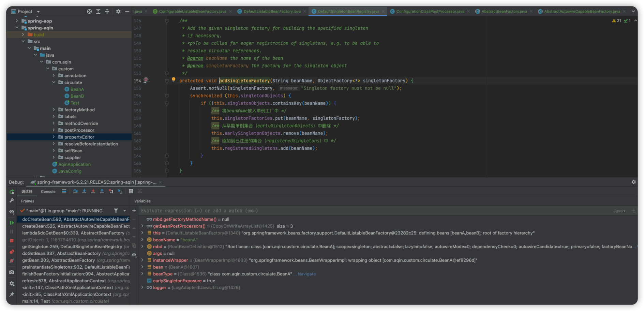Mute all breakpoints
The height and width of the screenshot is (311, 644).
(x=12, y=261)
